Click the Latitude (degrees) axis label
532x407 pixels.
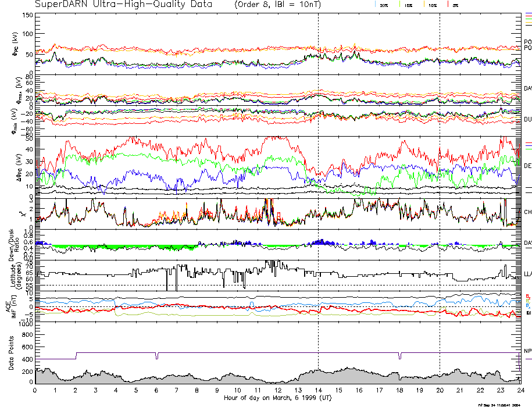coord(13,275)
